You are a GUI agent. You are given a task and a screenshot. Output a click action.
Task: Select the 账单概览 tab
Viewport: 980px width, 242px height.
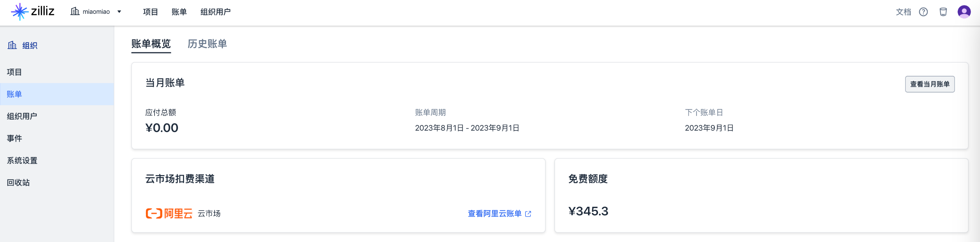point(151,44)
